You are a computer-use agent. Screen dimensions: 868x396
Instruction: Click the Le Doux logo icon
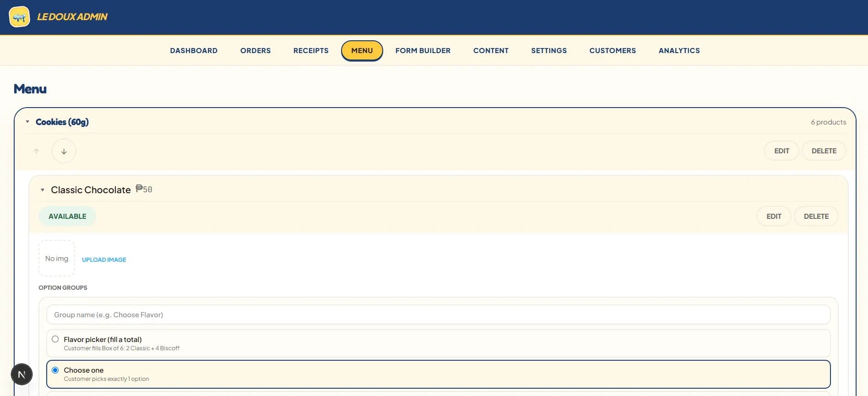click(19, 17)
